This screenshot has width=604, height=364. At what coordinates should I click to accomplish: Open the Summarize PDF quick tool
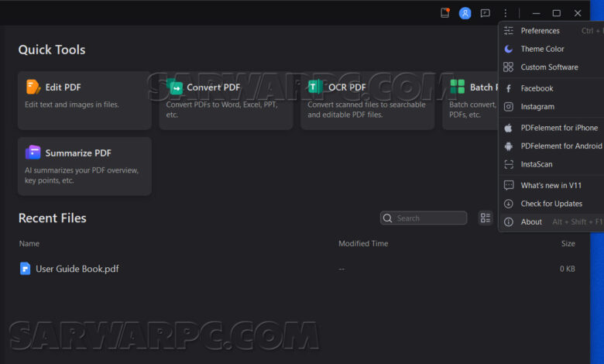coord(84,166)
